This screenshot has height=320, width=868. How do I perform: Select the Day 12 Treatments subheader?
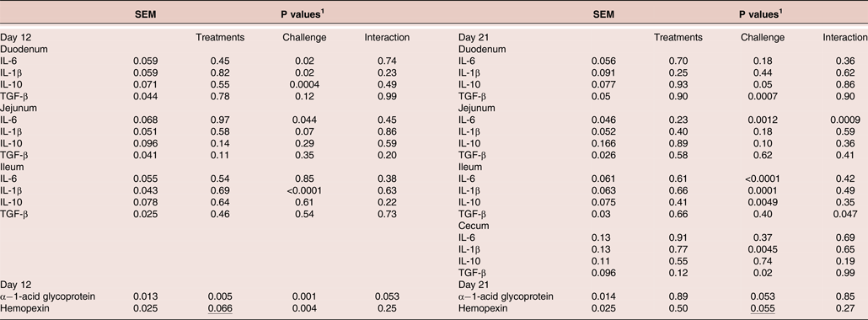[220, 38]
